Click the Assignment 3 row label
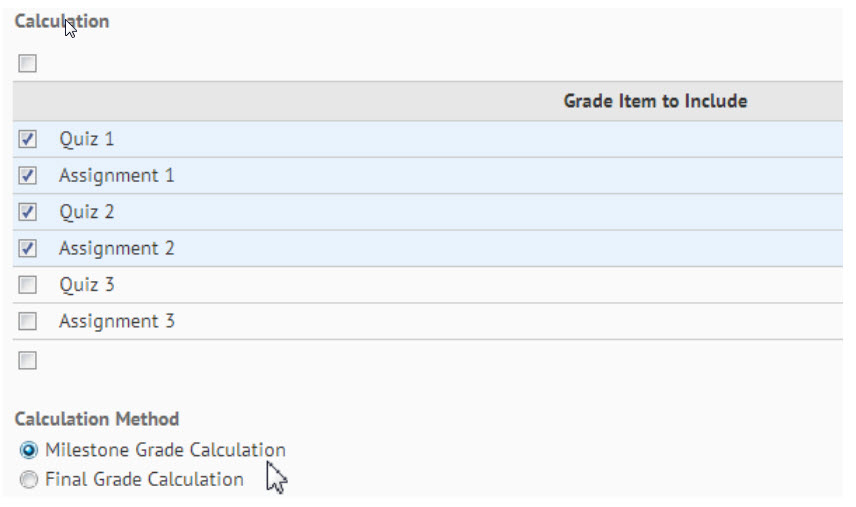 pos(116,321)
